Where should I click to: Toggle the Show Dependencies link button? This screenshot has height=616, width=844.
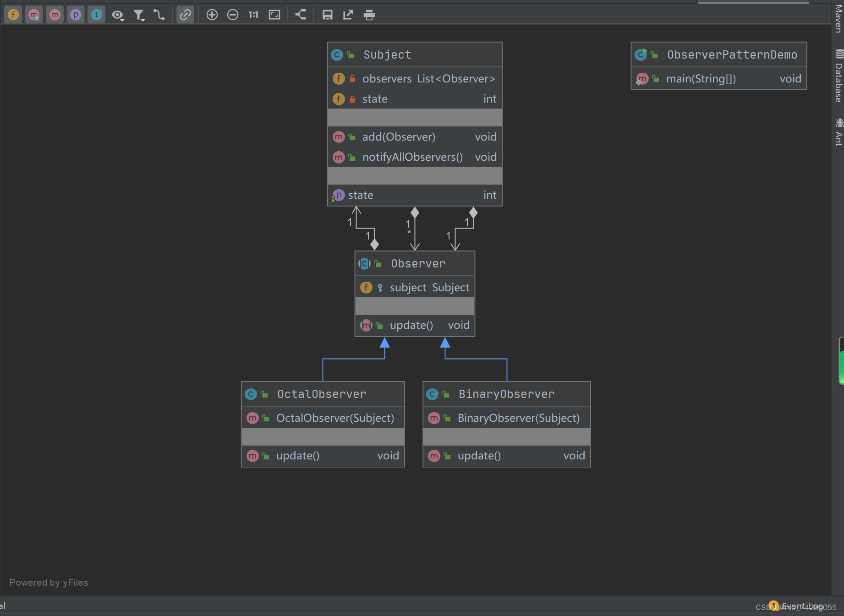186,15
